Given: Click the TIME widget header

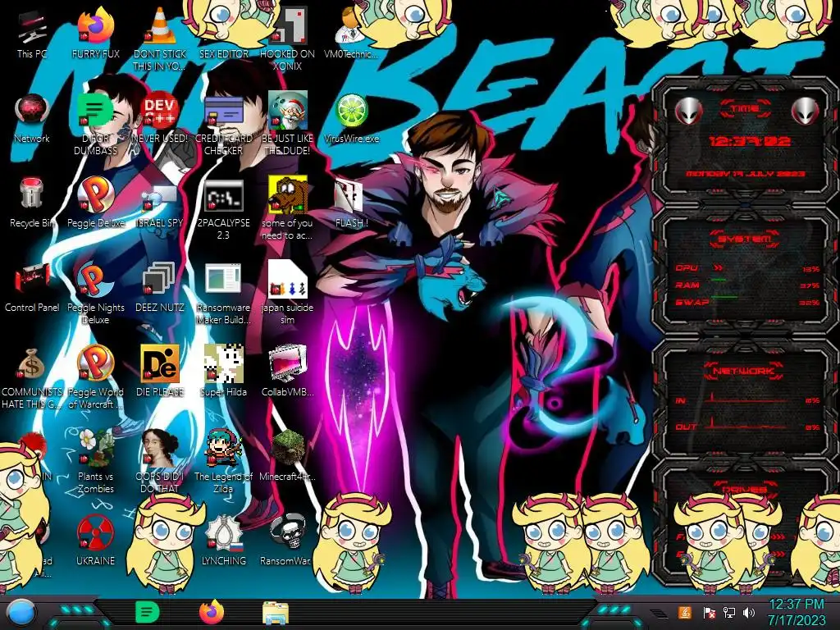Looking at the screenshot, I should pyautogui.click(x=745, y=109).
